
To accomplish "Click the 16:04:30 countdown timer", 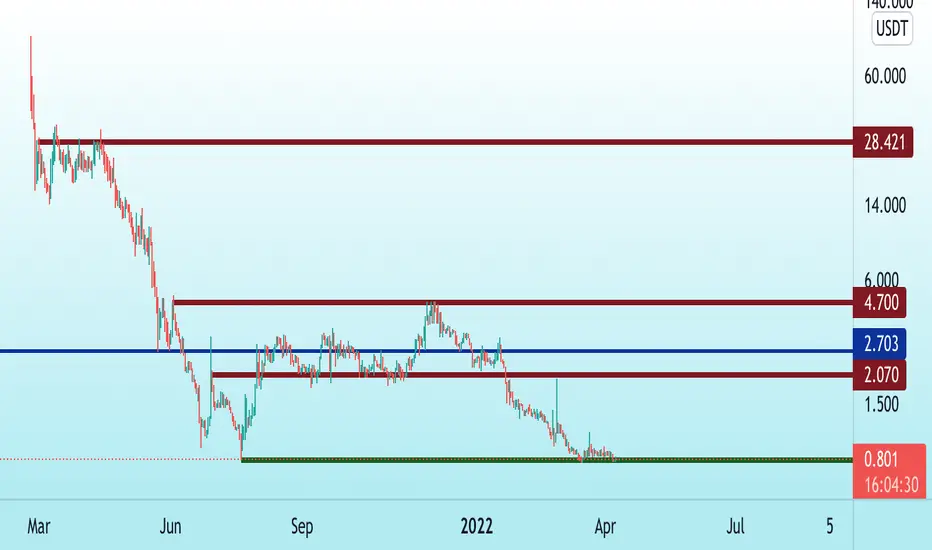I will [x=891, y=485].
